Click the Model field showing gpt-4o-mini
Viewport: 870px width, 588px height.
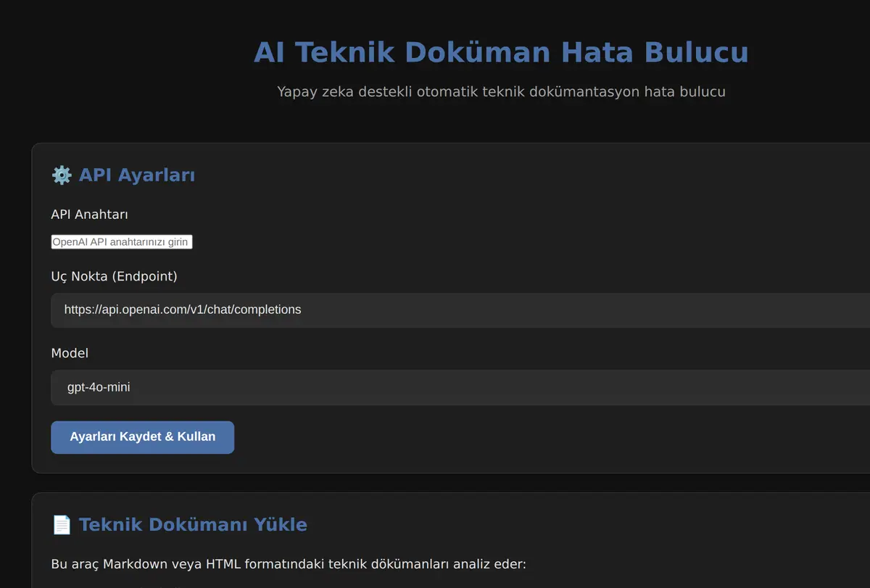click(x=460, y=388)
